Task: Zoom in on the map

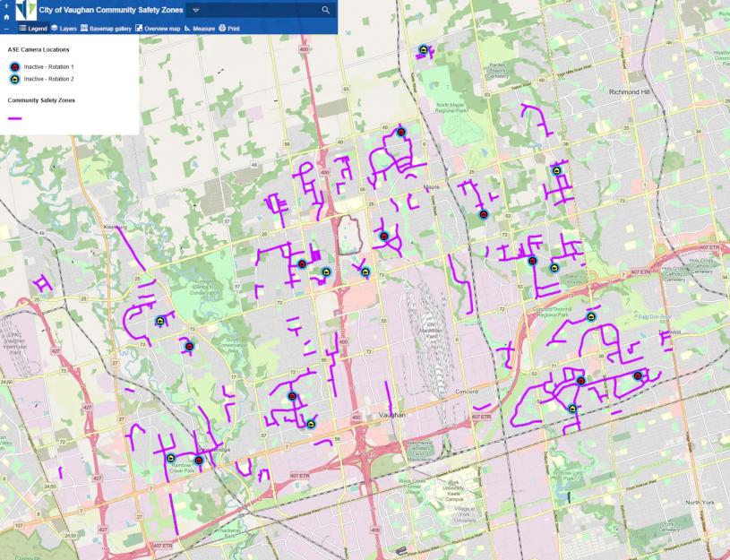Action: pos(6,5)
